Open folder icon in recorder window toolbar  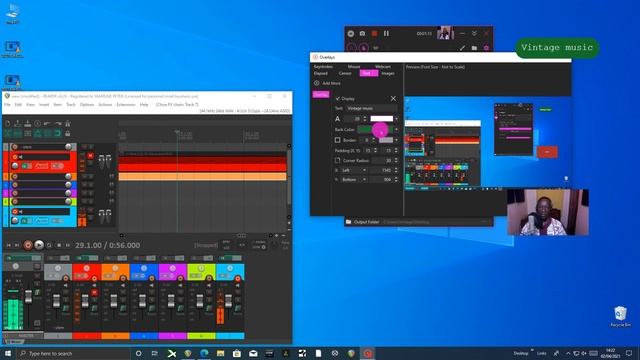click(474, 48)
